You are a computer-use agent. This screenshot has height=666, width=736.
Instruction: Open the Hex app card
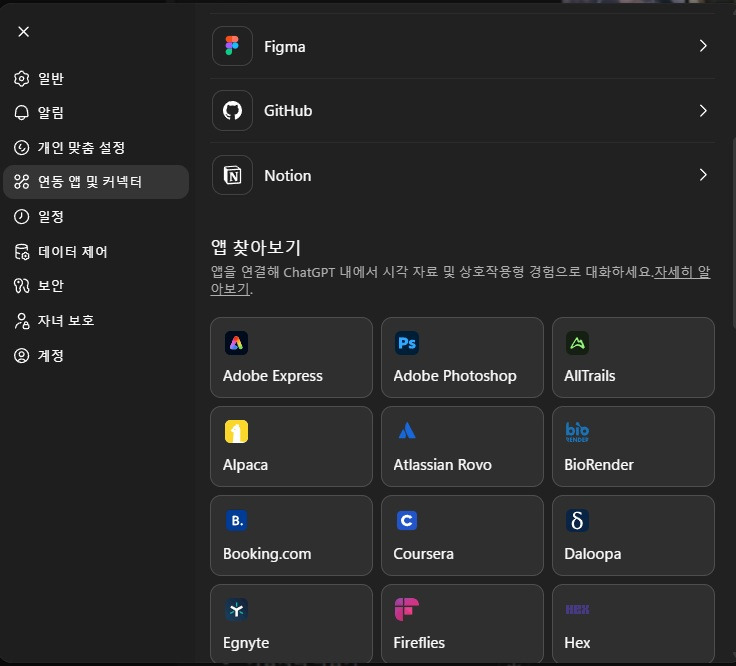point(633,624)
